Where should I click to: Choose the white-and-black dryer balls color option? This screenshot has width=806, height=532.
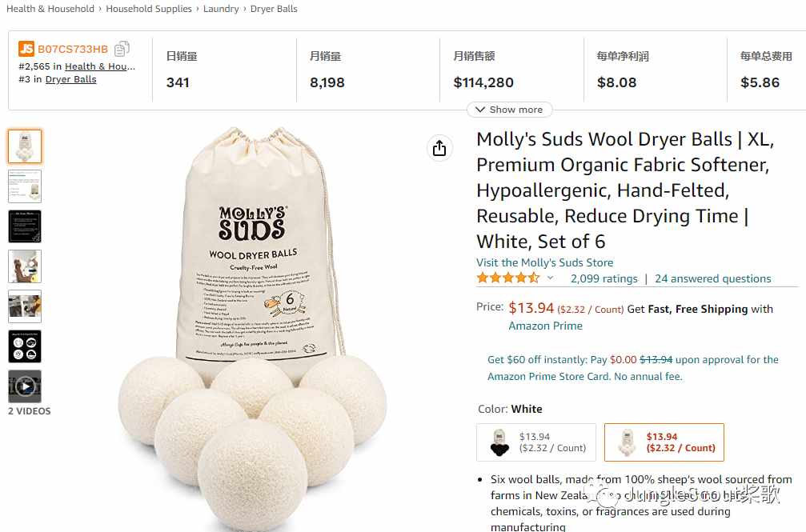click(x=536, y=442)
